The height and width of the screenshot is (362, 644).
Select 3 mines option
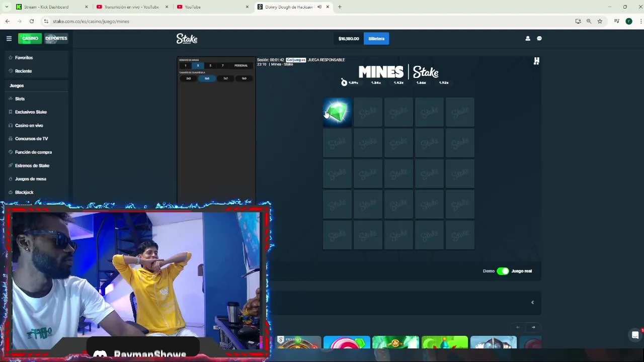point(198,65)
